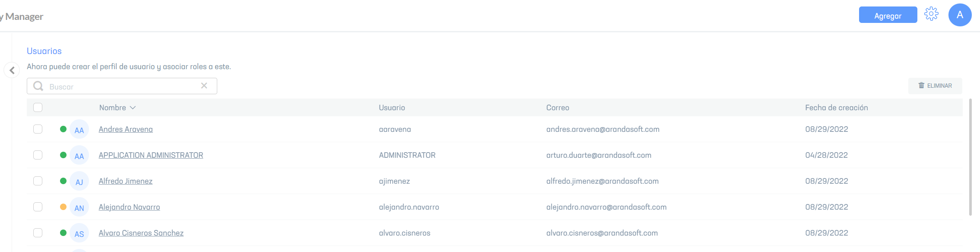Click email andres.aravena@arandasoft.com
This screenshot has width=980, height=252.
pos(603,129)
